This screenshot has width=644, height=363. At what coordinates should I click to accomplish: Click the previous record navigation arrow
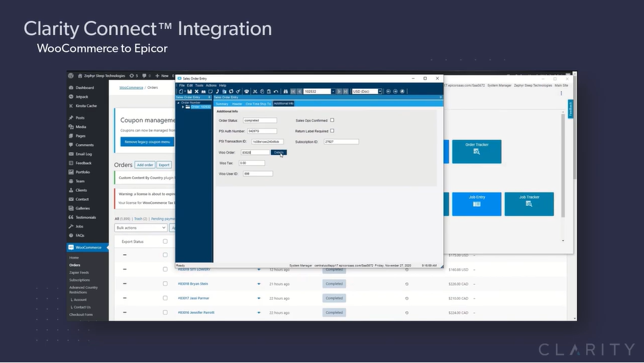click(299, 92)
